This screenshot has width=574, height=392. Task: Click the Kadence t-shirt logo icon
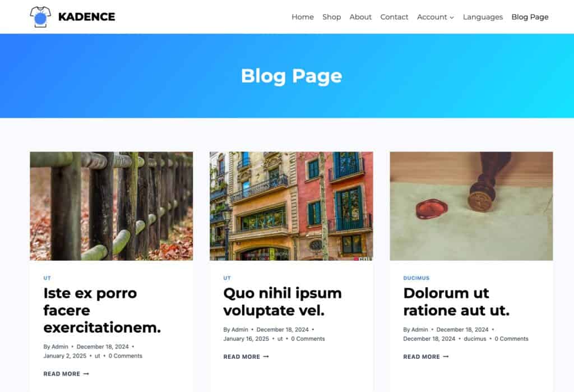tap(40, 17)
